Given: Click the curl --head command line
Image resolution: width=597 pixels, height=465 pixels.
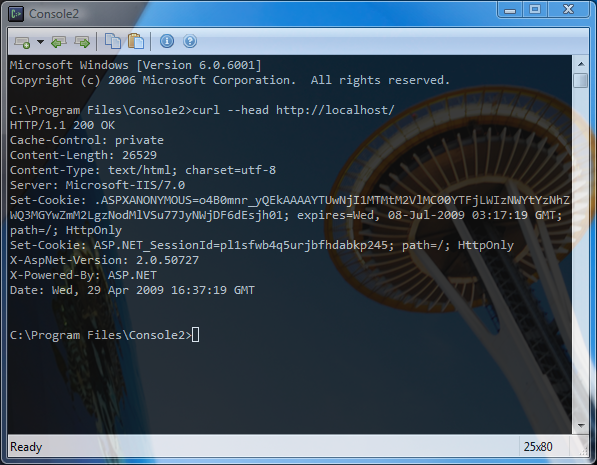Looking at the screenshot, I should (x=202, y=110).
